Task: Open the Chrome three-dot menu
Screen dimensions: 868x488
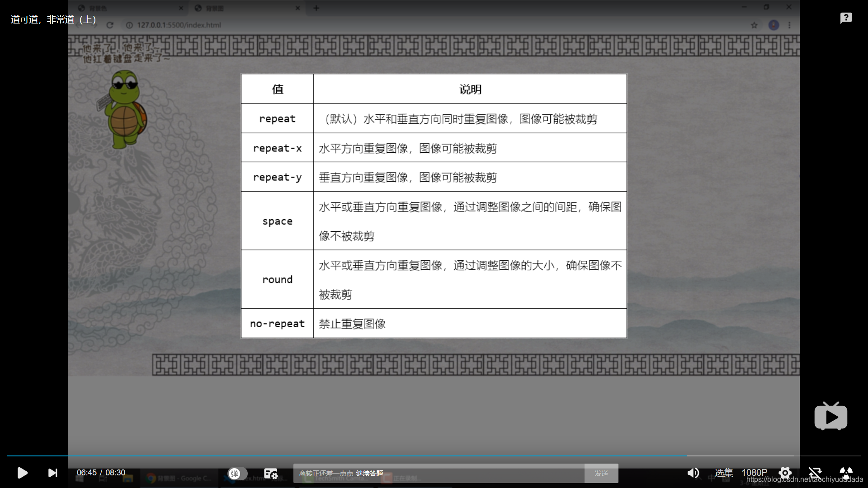Action: [789, 25]
